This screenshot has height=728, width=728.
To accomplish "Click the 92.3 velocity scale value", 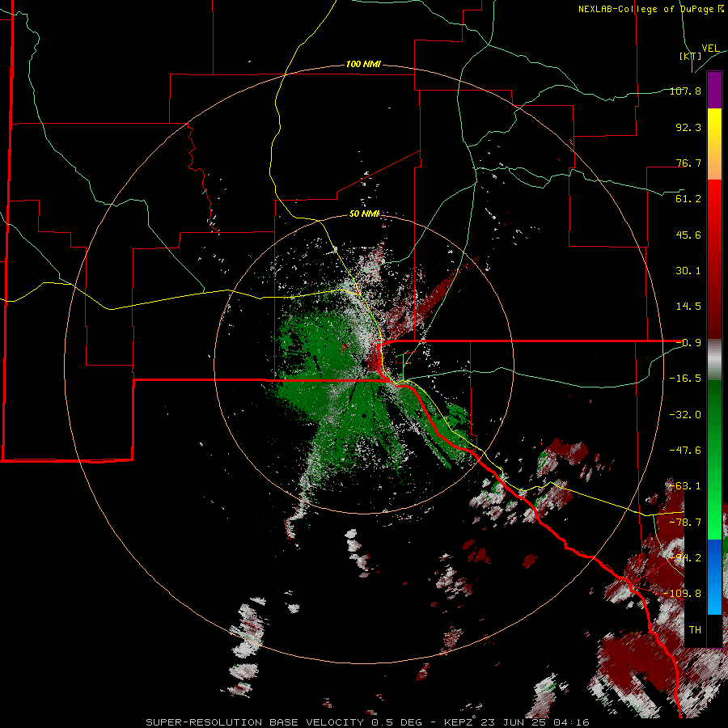I will coord(688,127).
